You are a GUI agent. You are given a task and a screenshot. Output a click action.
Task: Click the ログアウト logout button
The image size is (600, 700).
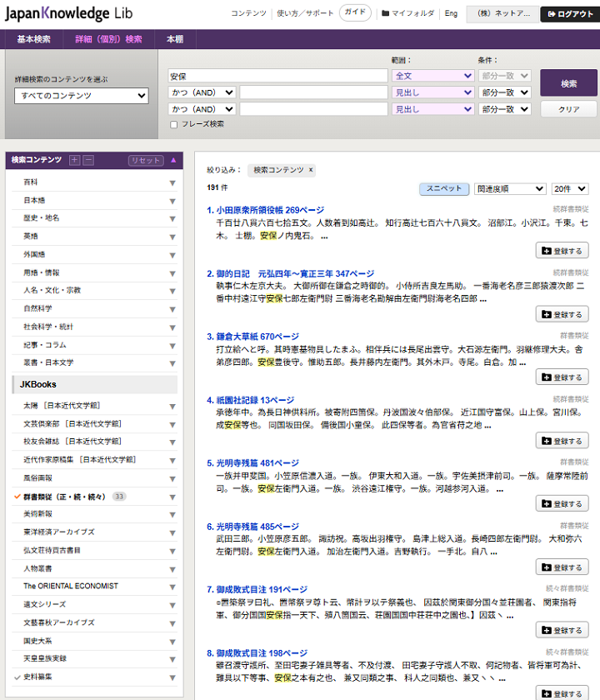click(568, 14)
